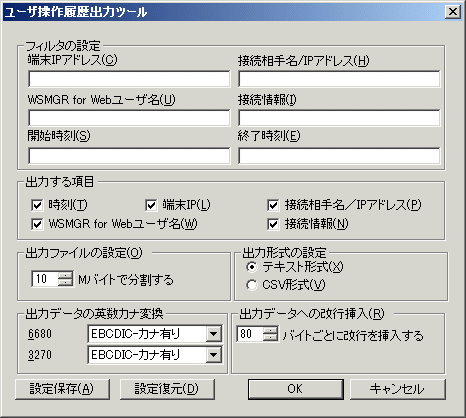Click the 接続情報(I) input field
Image resolution: width=466 pixels, height=418 pixels.
339,118
